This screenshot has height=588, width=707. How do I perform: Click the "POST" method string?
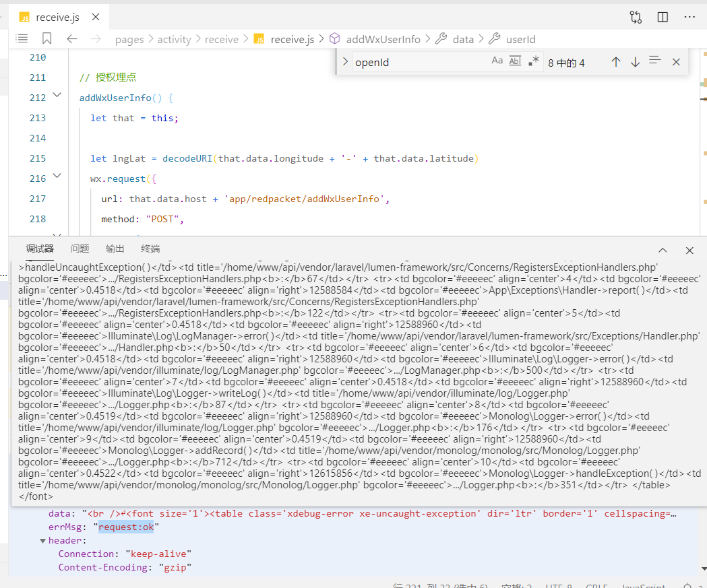coord(162,220)
